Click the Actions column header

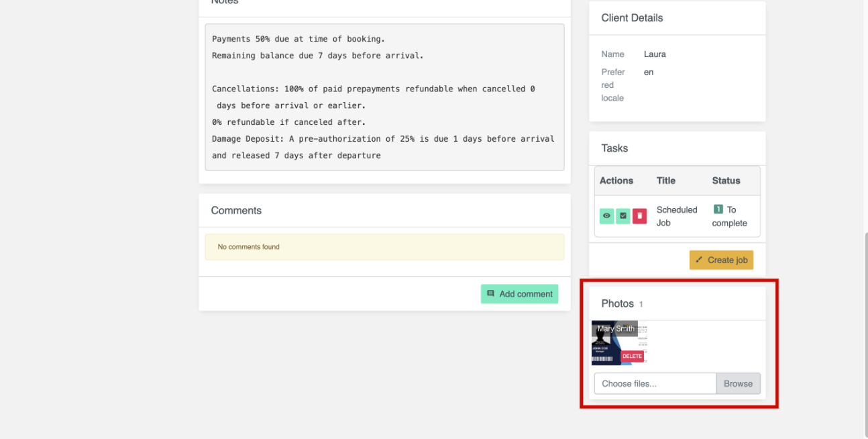click(616, 181)
